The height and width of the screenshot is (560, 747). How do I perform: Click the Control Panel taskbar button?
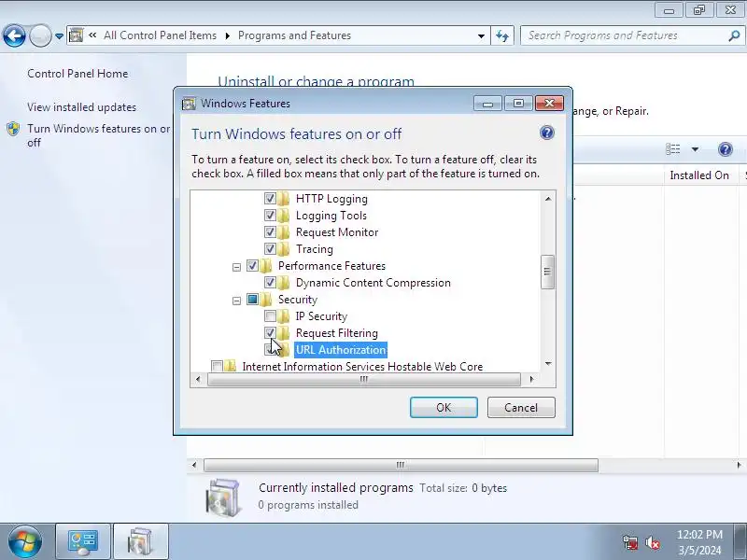pyautogui.click(x=83, y=542)
